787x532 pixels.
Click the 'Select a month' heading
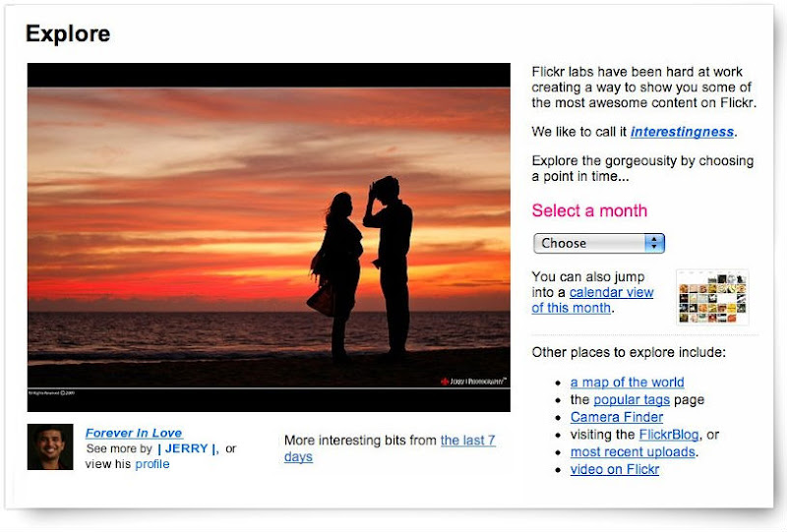(589, 210)
